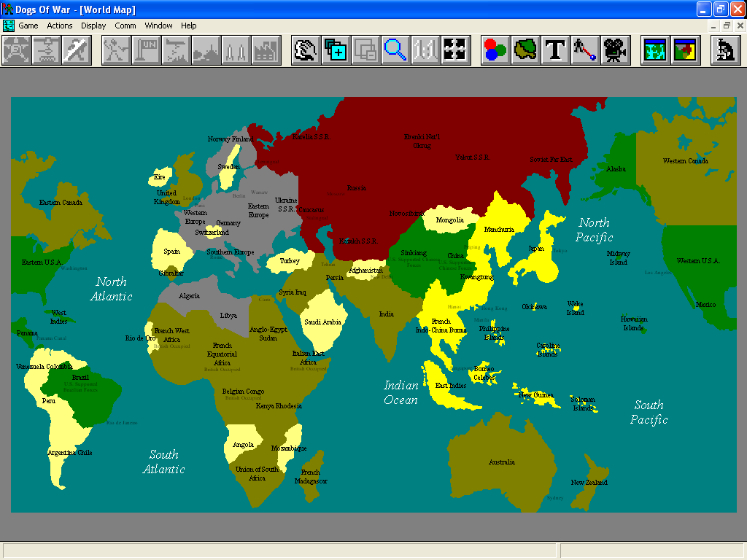Screen dimensions: 747x560
Task: Click the bomber plane air strike icon
Action: pos(177,50)
